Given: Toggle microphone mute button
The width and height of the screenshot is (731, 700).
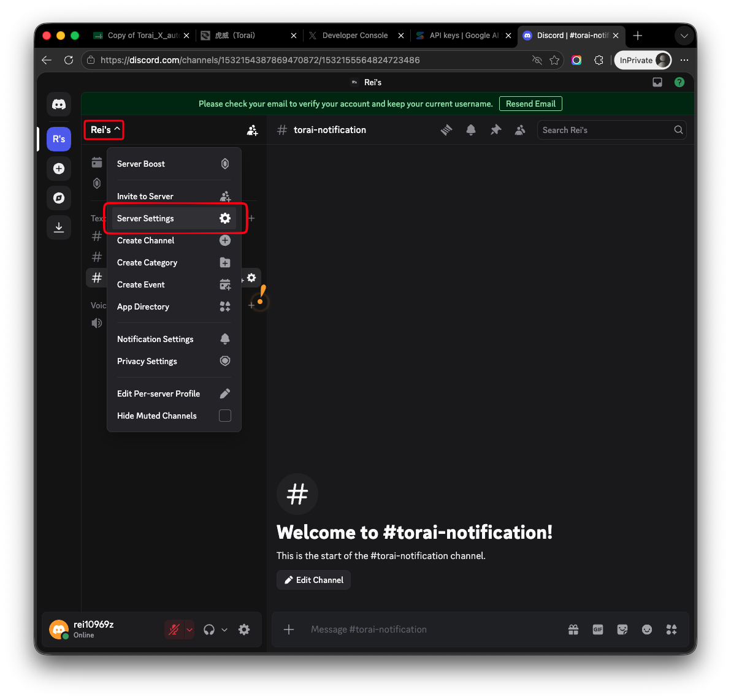Looking at the screenshot, I should tap(174, 630).
